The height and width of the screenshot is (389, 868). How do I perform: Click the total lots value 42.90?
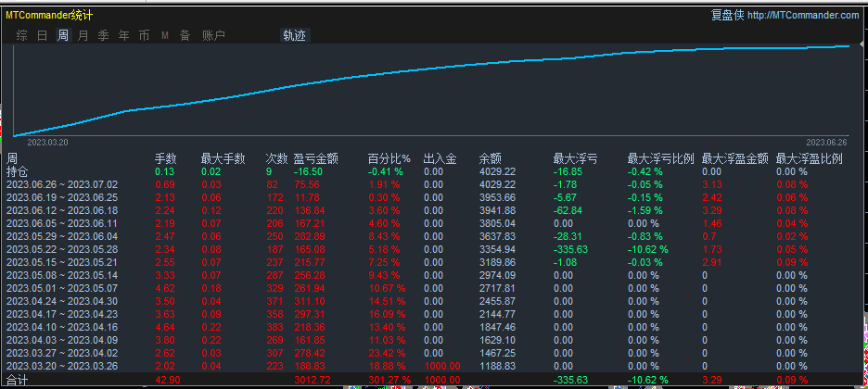(x=167, y=380)
